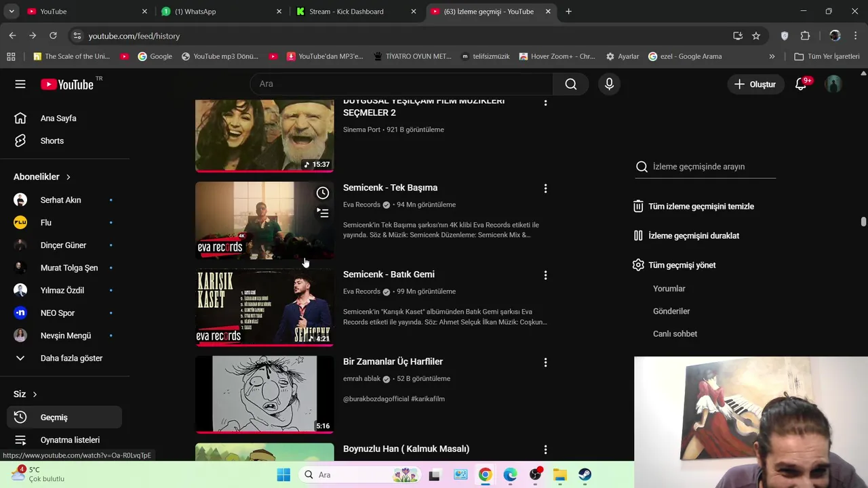Open the Semicenk - Batık Gemi title
The width and height of the screenshot is (868, 488).
tap(389, 274)
